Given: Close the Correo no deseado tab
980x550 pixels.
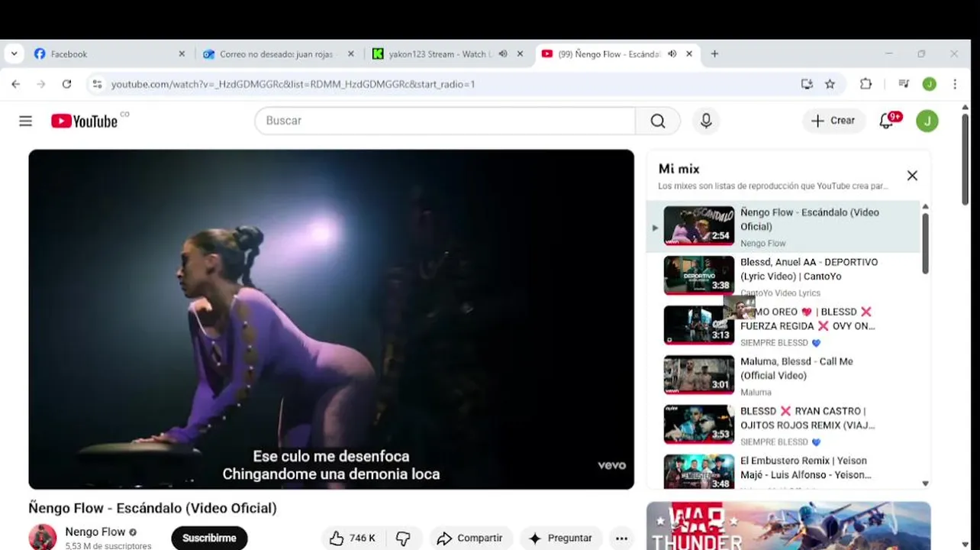Looking at the screenshot, I should [x=351, y=54].
